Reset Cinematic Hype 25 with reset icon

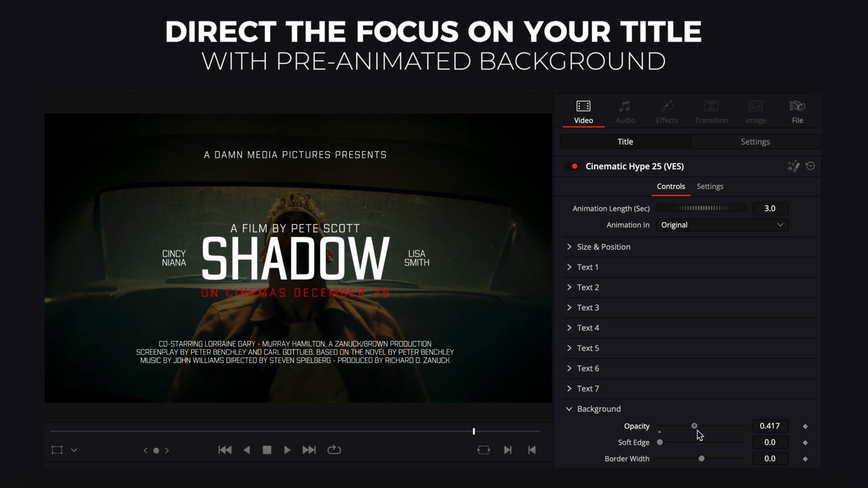click(x=810, y=166)
